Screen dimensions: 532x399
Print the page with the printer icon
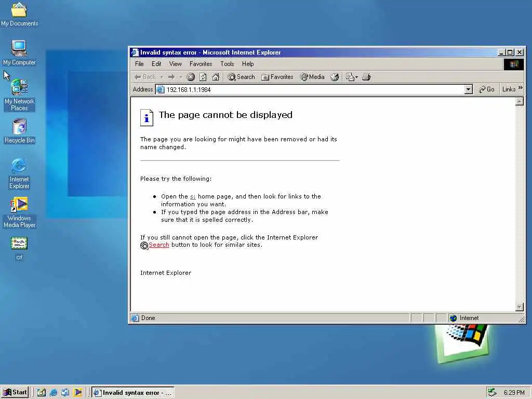tap(366, 77)
